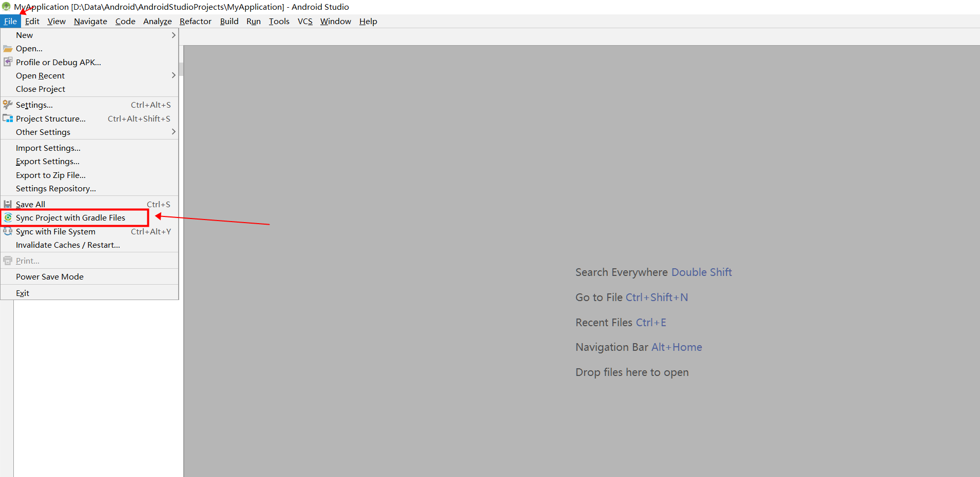
Task: Select Invalidate Caches / Restart...
Action: click(89, 245)
